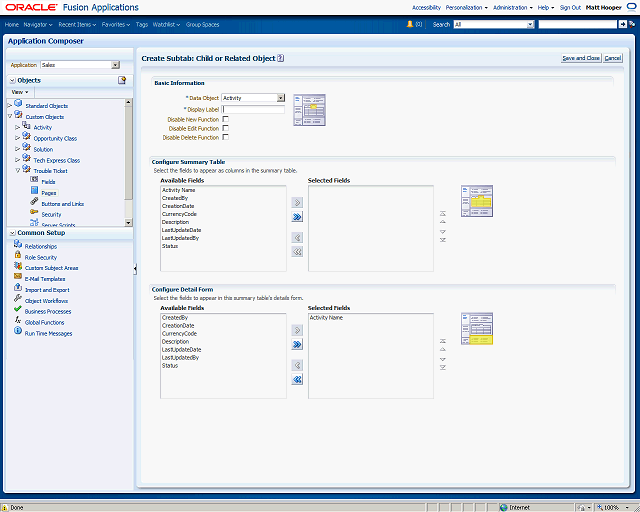
Task: Collapse the Common Setup section
Action: 13,233
